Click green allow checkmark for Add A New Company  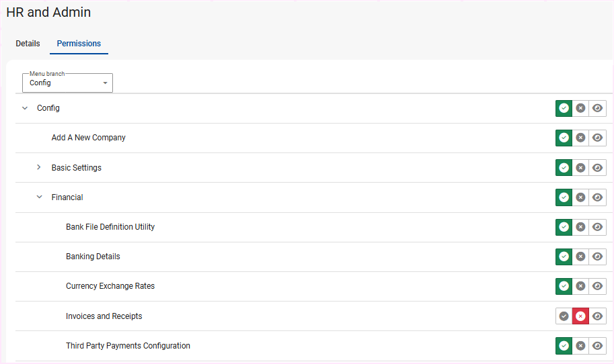tap(564, 138)
